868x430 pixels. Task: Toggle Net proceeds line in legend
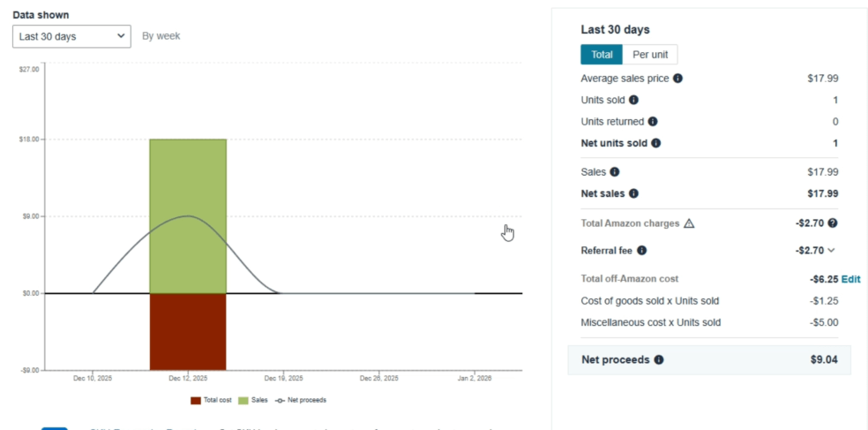coord(301,400)
